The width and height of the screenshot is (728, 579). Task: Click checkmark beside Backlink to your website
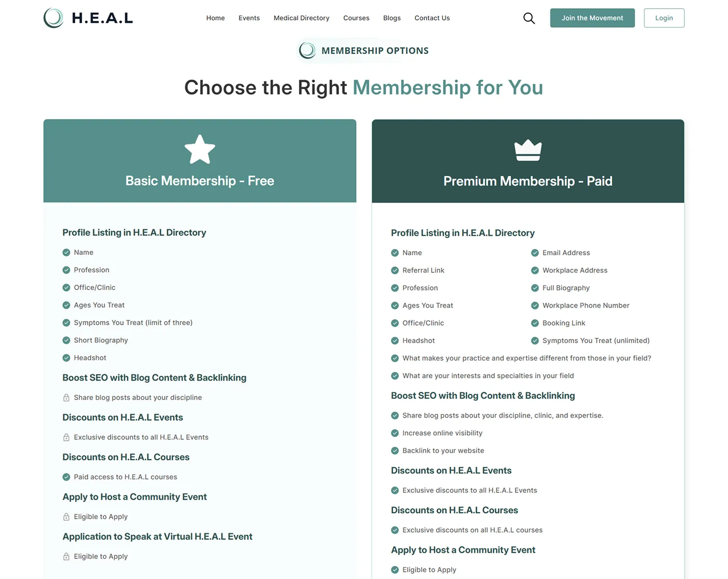(x=395, y=451)
